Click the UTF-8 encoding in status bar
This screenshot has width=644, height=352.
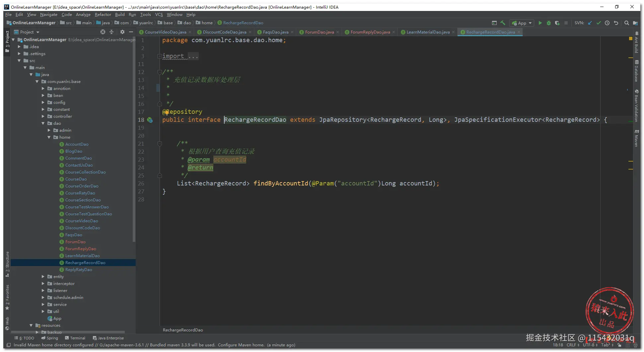[x=590, y=345]
